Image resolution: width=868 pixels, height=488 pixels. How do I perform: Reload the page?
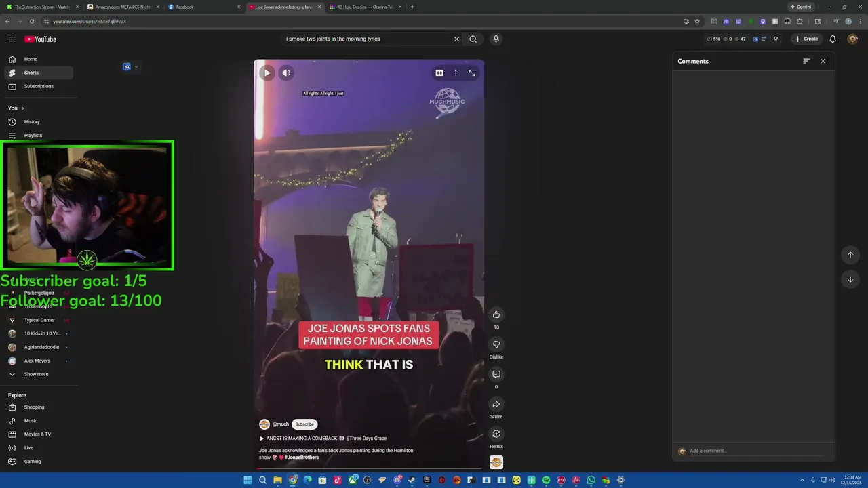(x=32, y=21)
